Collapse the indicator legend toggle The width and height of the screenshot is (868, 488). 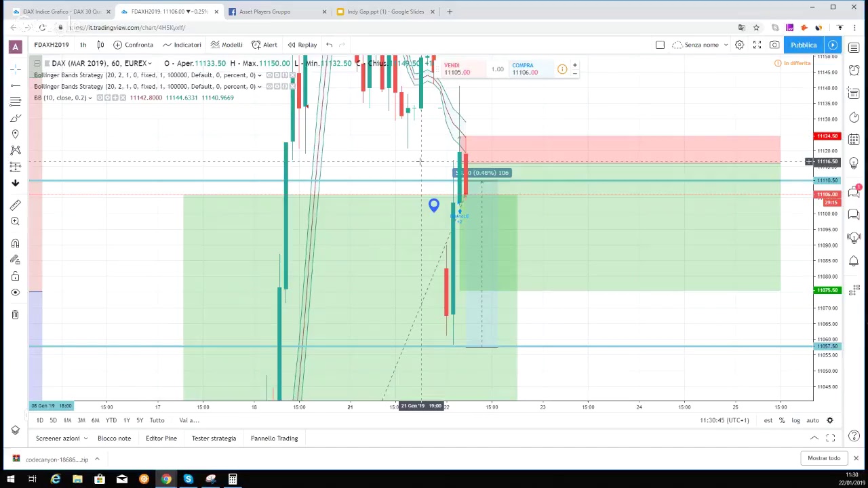click(x=37, y=63)
